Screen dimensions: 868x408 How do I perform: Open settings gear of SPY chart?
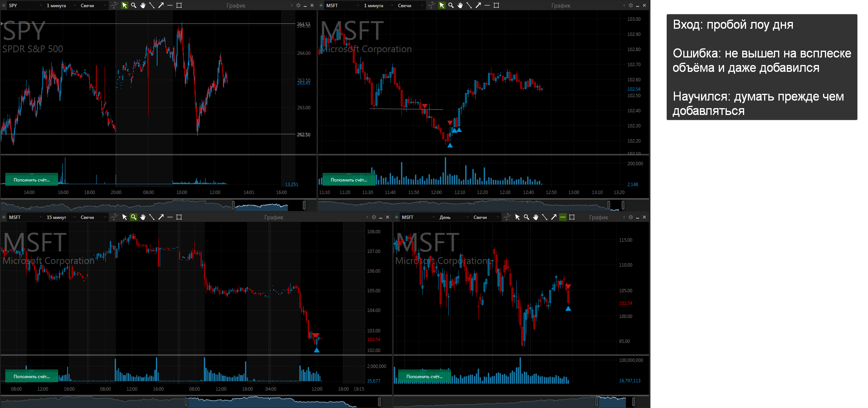pyautogui.click(x=298, y=5)
